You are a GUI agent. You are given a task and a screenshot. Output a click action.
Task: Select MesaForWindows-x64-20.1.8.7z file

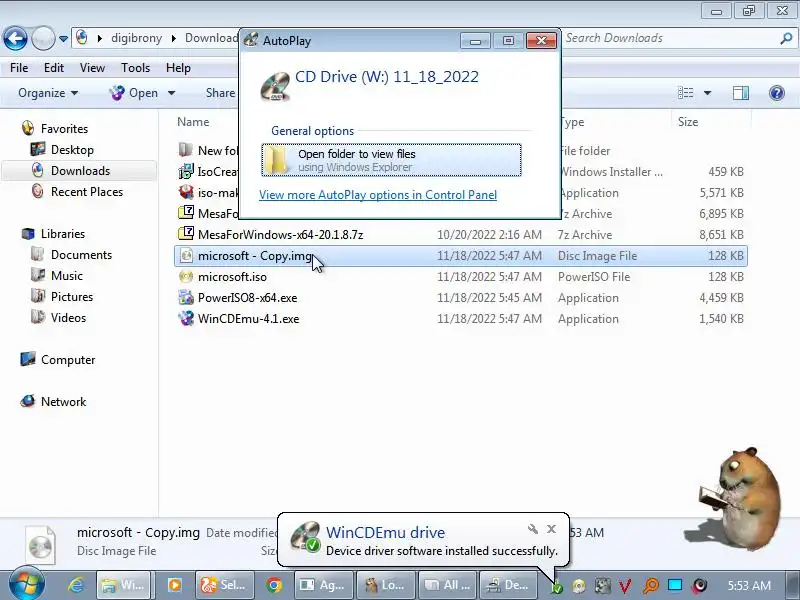click(461, 235)
